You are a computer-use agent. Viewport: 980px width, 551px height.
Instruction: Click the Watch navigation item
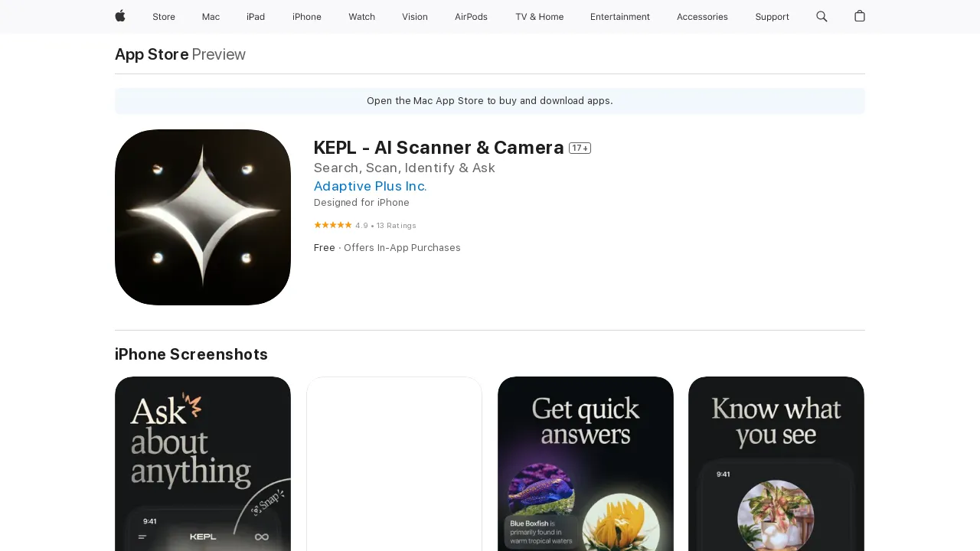(x=361, y=17)
